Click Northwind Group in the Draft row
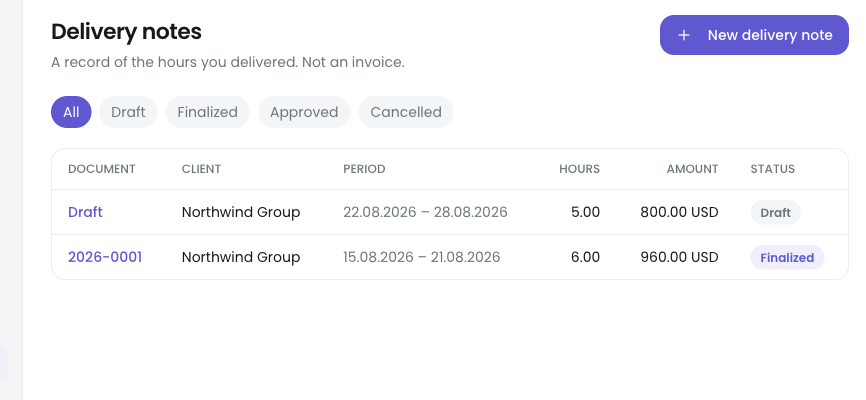The width and height of the screenshot is (866, 400). (x=241, y=212)
